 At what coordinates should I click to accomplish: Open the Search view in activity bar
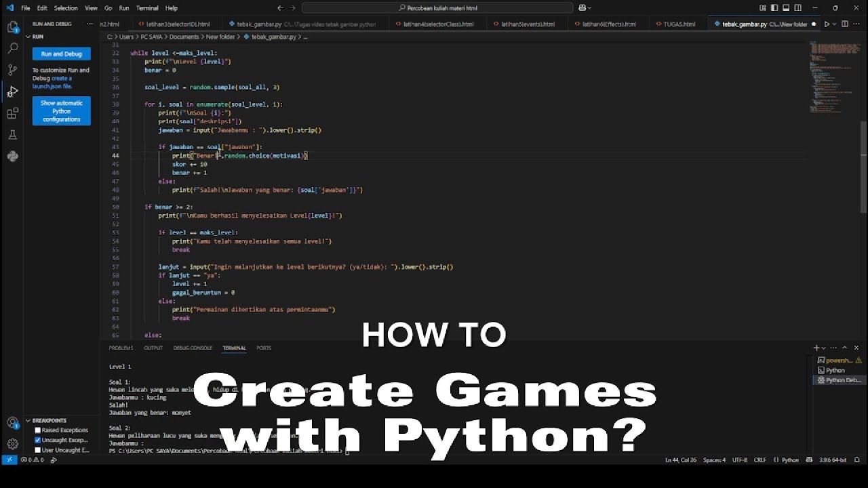[12, 48]
